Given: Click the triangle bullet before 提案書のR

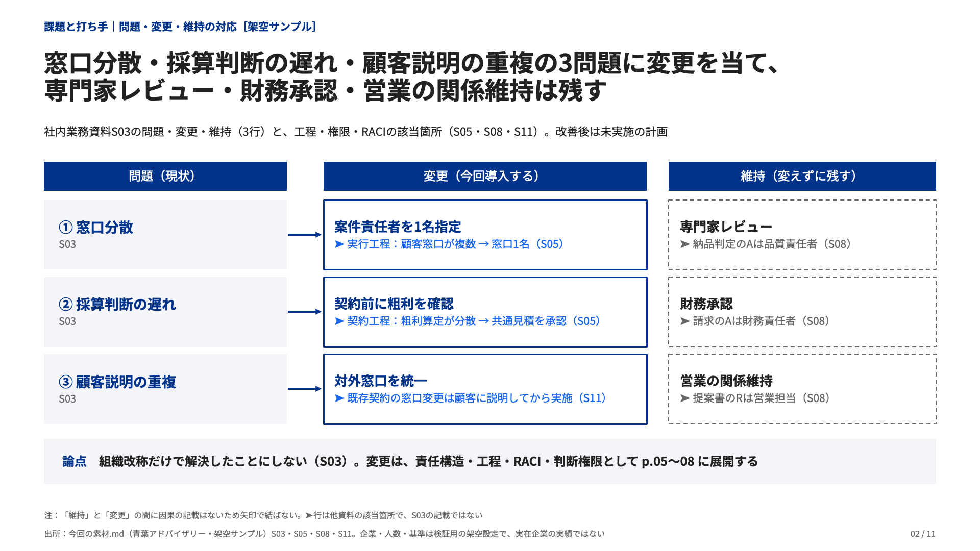Looking at the screenshot, I should point(685,398).
